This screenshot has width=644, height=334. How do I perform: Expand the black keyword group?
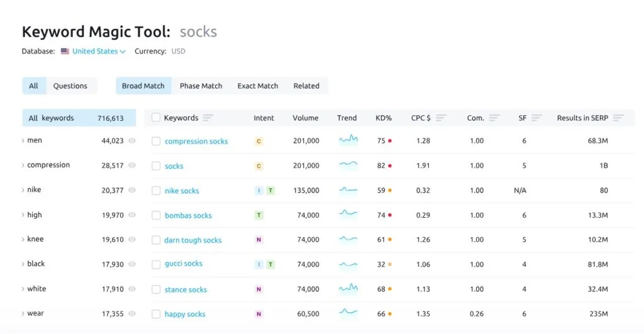click(23, 264)
